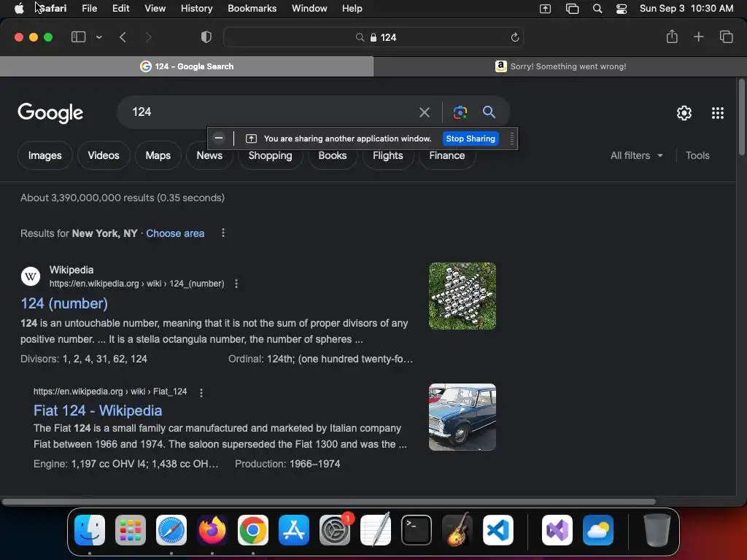Open the Bookmarks menu
The image size is (747, 560).
click(x=252, y=9)
